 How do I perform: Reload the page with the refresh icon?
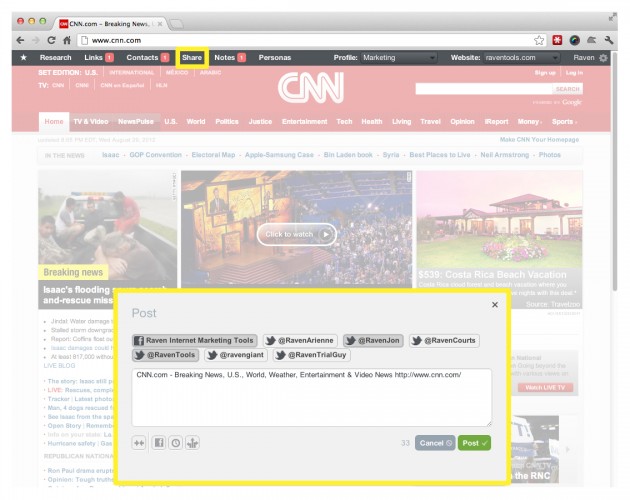point(51,40)
